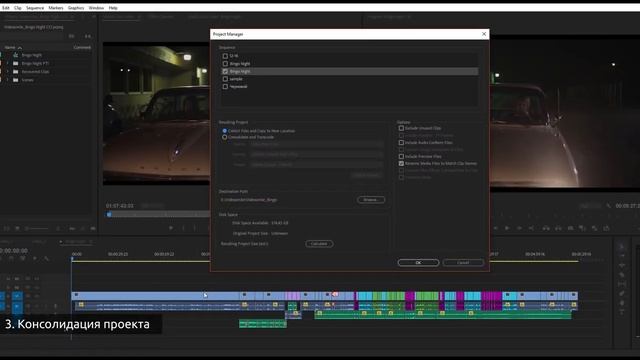The height and width of the screenshot is (360, 640).
Task: Confirm Project Manager with OK
Action: [x=418, y=262]
